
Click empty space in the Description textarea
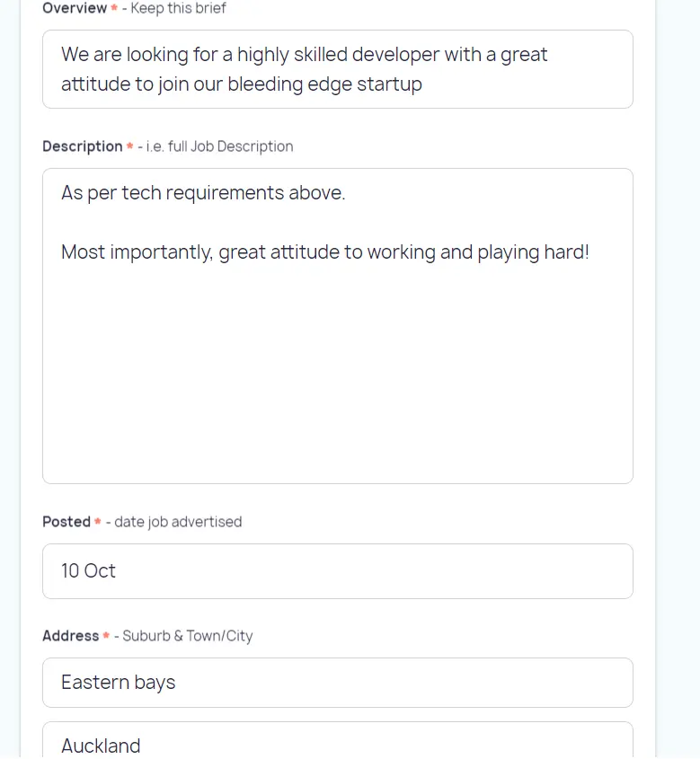click(x=337, y=377)
